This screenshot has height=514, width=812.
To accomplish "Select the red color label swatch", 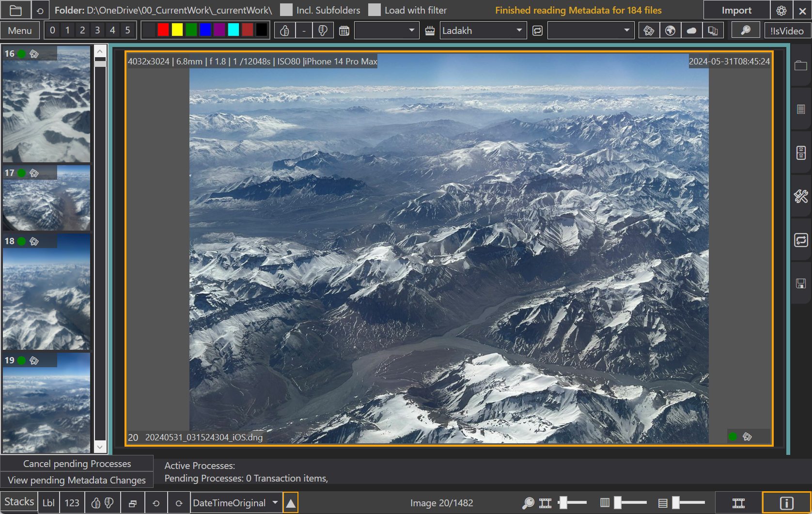I will pyautogui.click(x=163, y=30).
